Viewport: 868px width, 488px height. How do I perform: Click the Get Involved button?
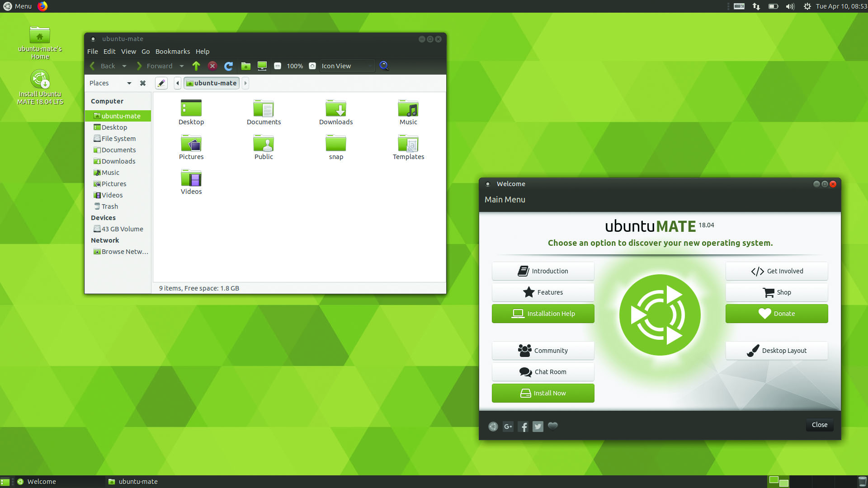coord(777,271)
